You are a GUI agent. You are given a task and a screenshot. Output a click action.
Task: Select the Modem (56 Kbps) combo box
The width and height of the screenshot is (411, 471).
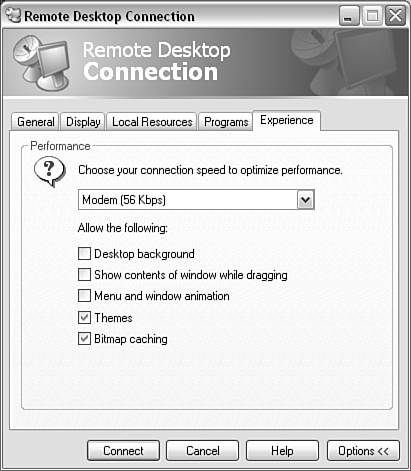196,200
